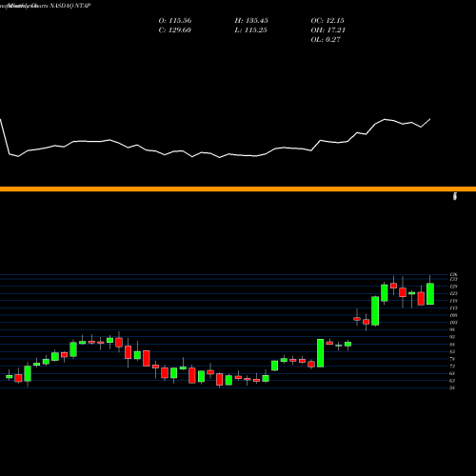This screenshot has height=476, width=476.
Task: Click the low price value L: 115.25
Action: pyautogui.click(x=250, y=30)
